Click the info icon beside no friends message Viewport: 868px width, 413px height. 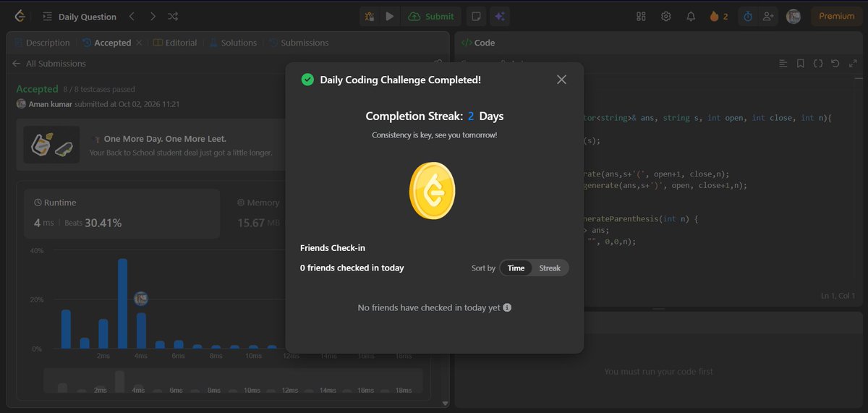[x=507, y=307]
